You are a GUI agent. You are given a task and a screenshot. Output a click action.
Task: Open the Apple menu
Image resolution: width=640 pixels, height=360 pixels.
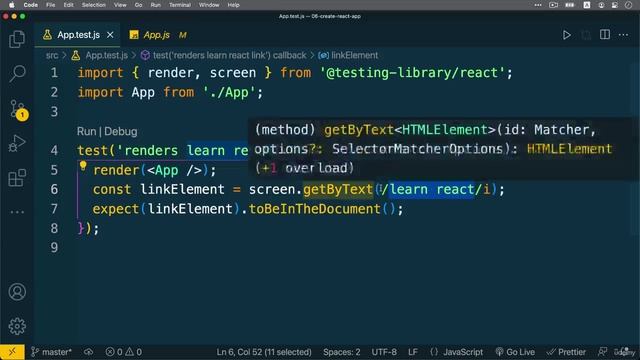pos(12,5)
